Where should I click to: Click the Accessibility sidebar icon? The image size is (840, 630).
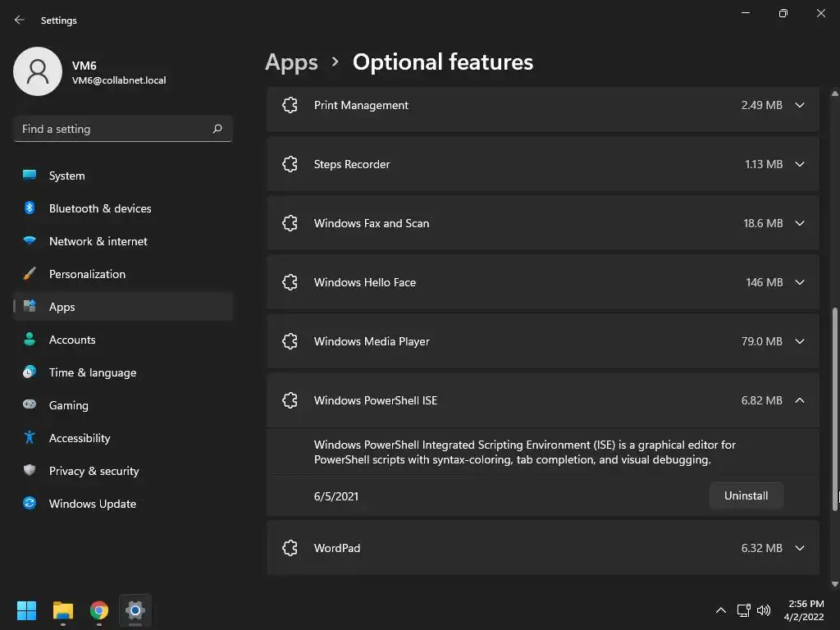(x=30, y=438)
